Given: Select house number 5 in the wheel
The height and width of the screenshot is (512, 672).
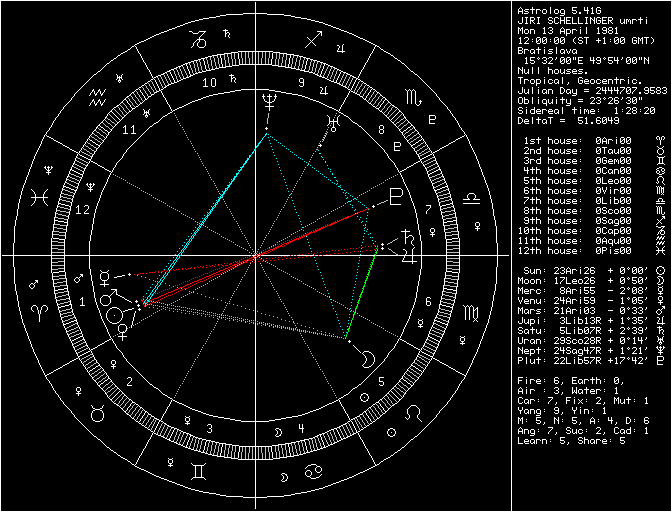Looking at the screenshot, I should (x=382, y=381).
